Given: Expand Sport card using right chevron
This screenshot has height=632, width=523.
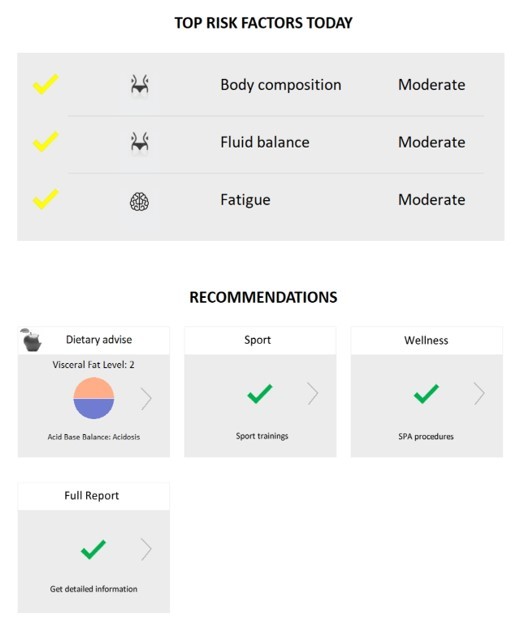Looking at the screenshot, I should [313, 393].
